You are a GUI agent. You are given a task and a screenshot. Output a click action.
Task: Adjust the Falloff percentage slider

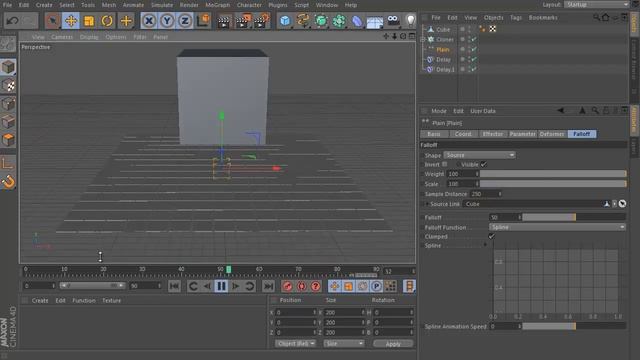(x=574, y=218)
